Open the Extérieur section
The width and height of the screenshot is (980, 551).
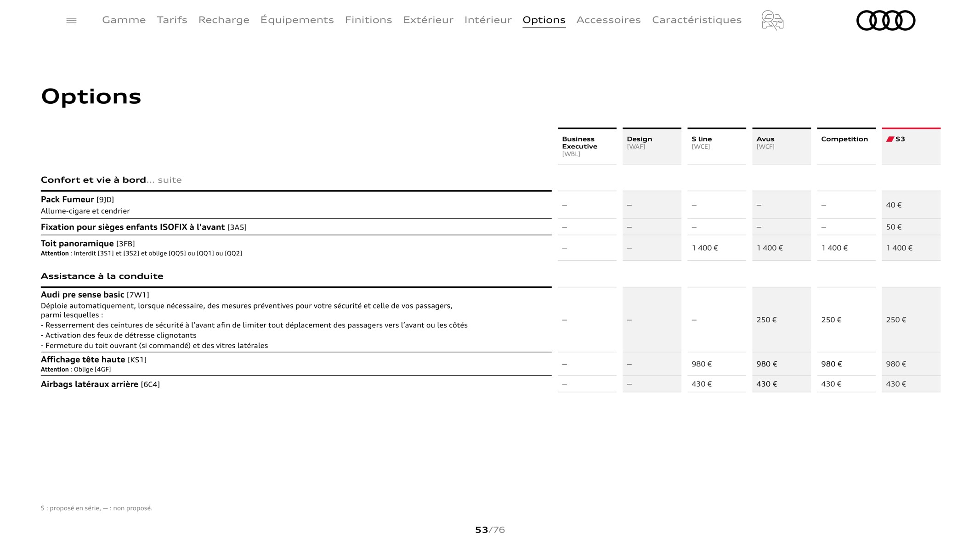[x=428, y=20]
